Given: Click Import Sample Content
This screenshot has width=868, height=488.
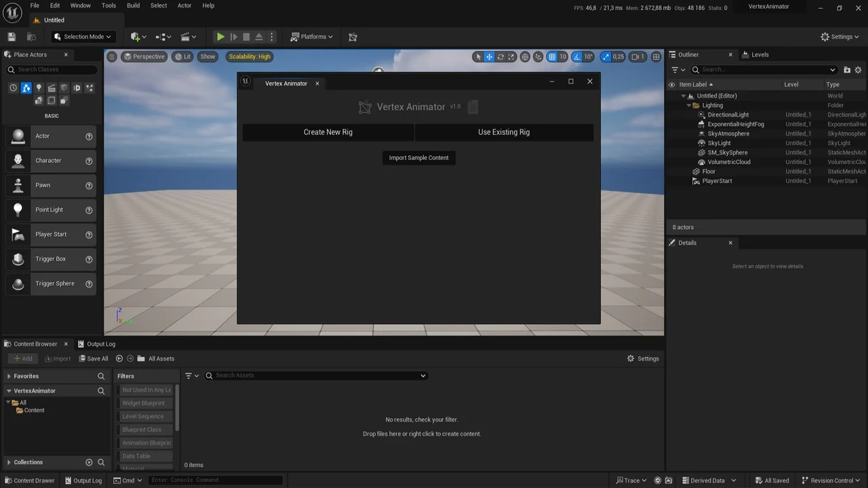Looking at the screenshot, I should (x=418, y=157).
